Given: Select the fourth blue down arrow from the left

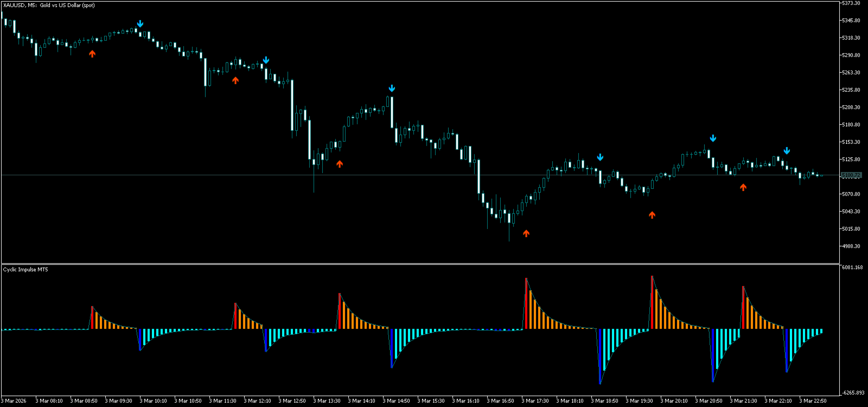Looking at the screenshot, I should click(x=600, y=157).
